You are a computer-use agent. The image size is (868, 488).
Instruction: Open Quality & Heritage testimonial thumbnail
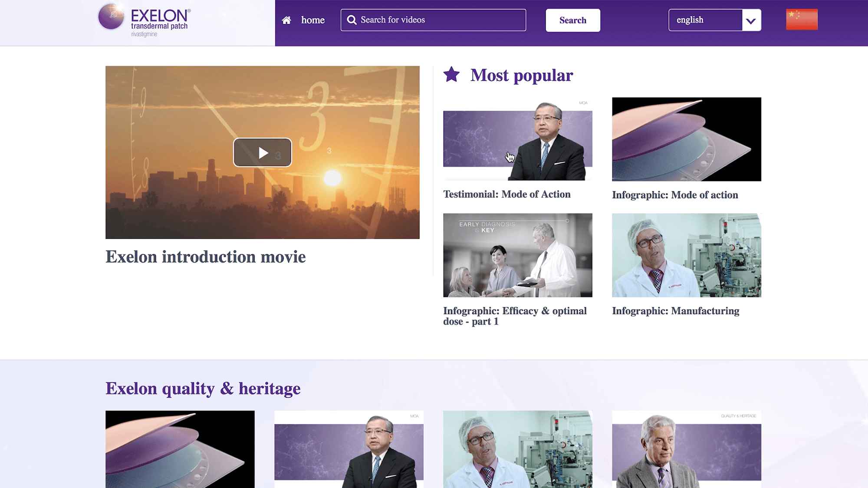687,449
